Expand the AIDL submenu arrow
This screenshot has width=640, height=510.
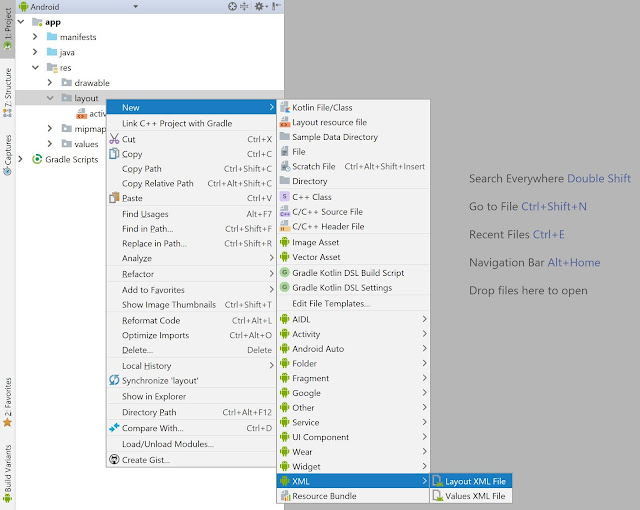424,319
